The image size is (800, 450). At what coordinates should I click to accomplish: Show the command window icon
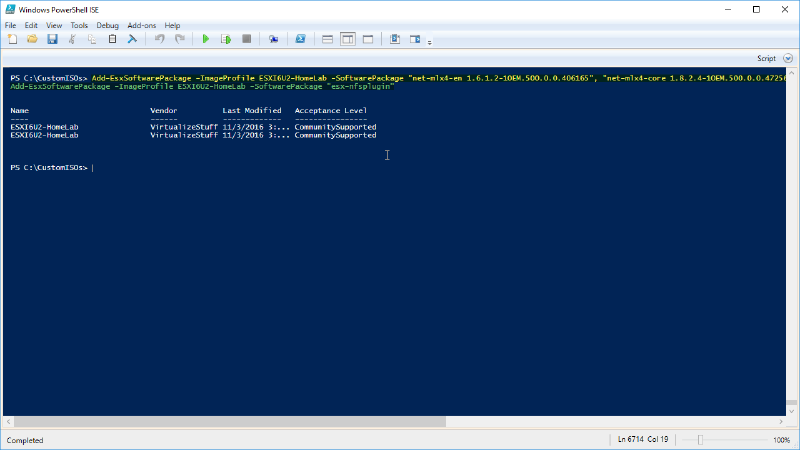[x=395, y=39]
